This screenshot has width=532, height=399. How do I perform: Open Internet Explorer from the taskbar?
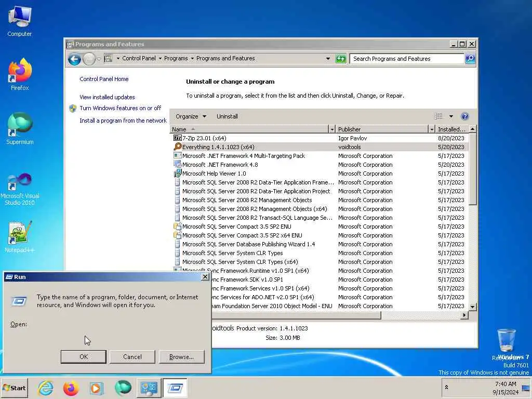[x=46, y=388]
